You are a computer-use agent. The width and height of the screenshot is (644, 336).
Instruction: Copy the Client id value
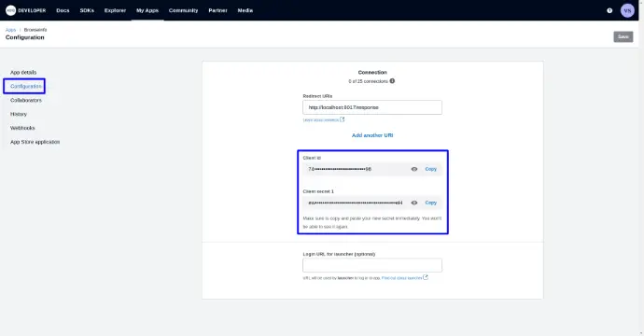431,169
